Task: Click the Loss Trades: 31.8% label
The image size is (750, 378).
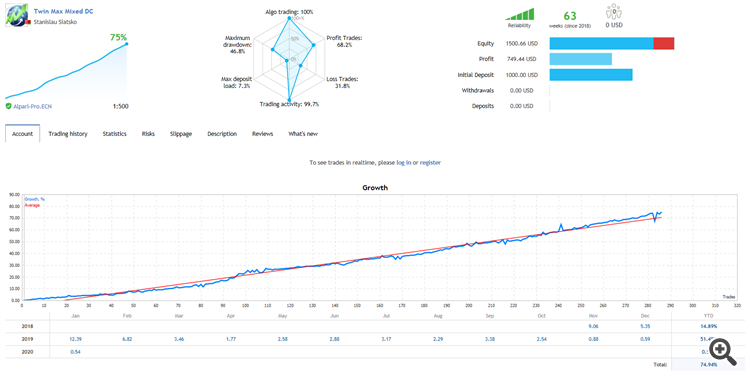Action: click(x=342, y=82)
